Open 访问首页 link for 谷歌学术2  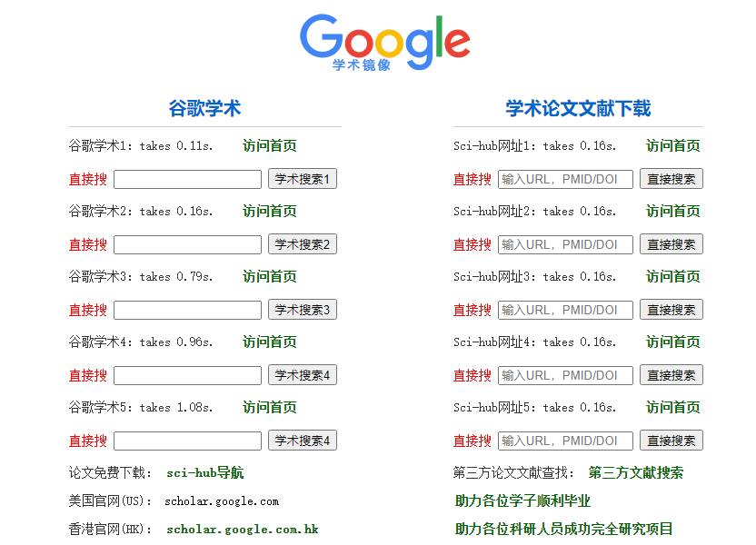tap(270, 211)
